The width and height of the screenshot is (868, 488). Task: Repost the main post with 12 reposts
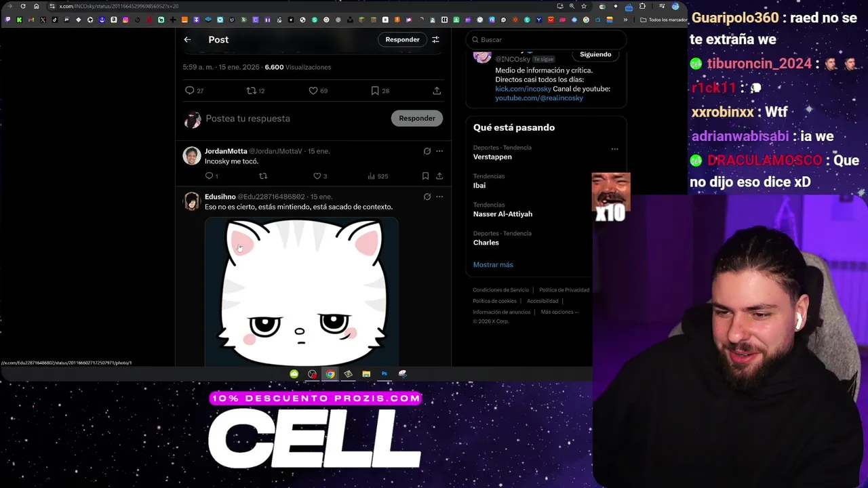point(251,90)
